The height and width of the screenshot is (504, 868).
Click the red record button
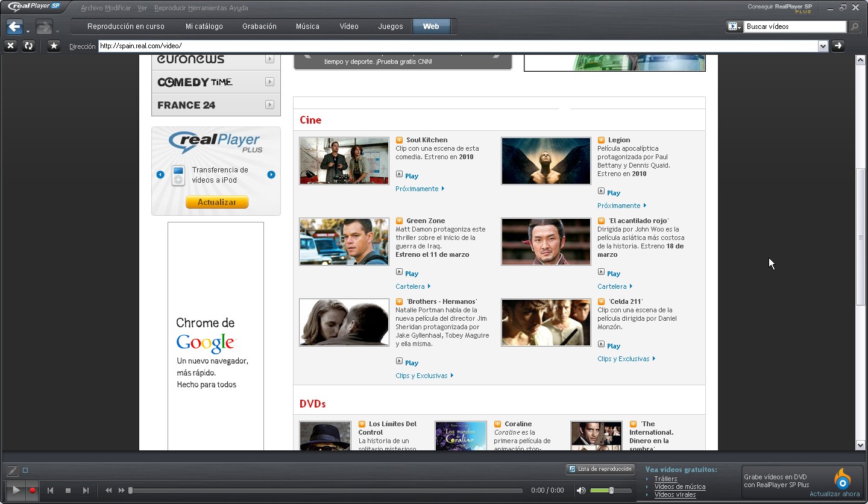(x=33, y=491)
